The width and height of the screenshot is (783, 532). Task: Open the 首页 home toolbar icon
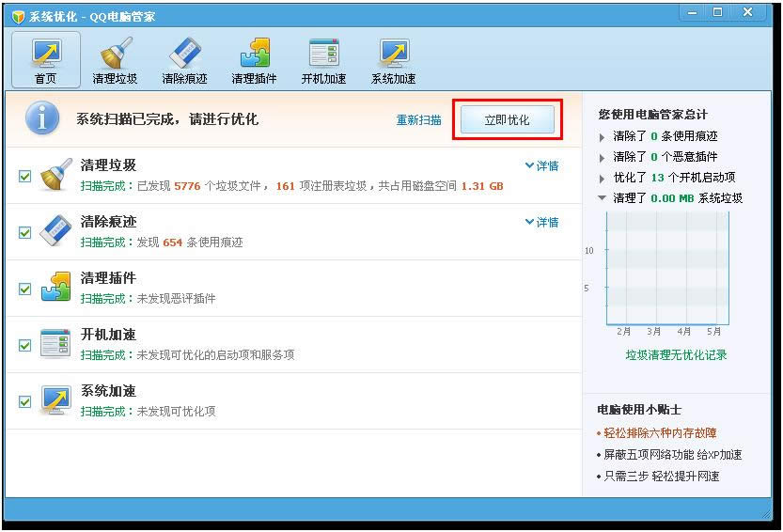coord(46,60)
